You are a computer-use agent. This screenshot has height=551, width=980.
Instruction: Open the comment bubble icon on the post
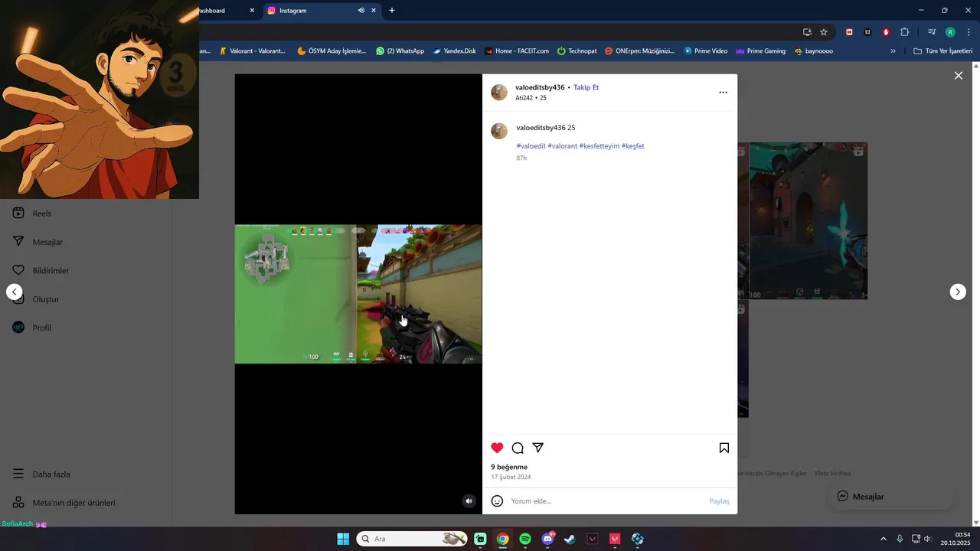point(518,448)
